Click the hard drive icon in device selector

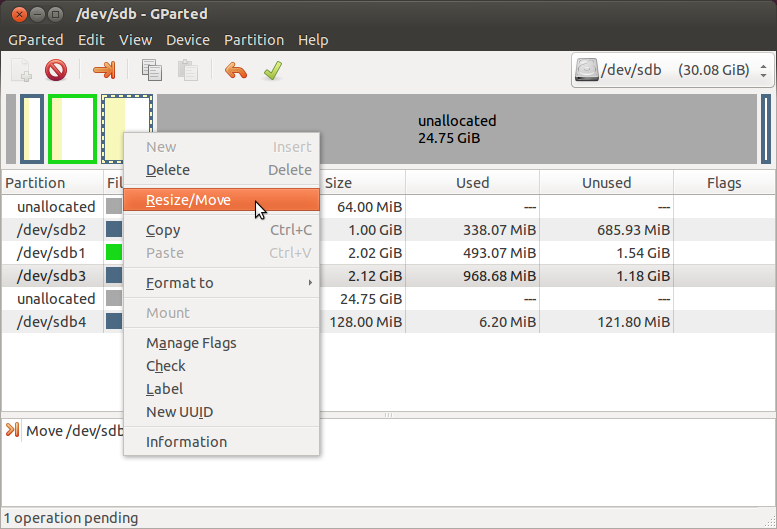587,70
